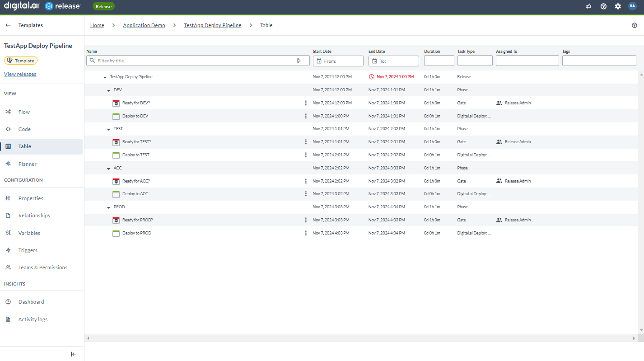Focus the Filter by title field
Screen dimensions: 644x361
point(198,61)
